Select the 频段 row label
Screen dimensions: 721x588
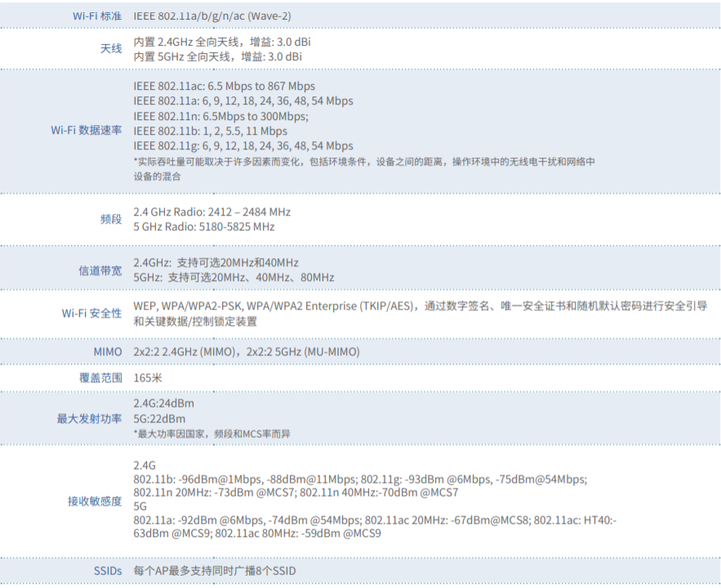111,219
